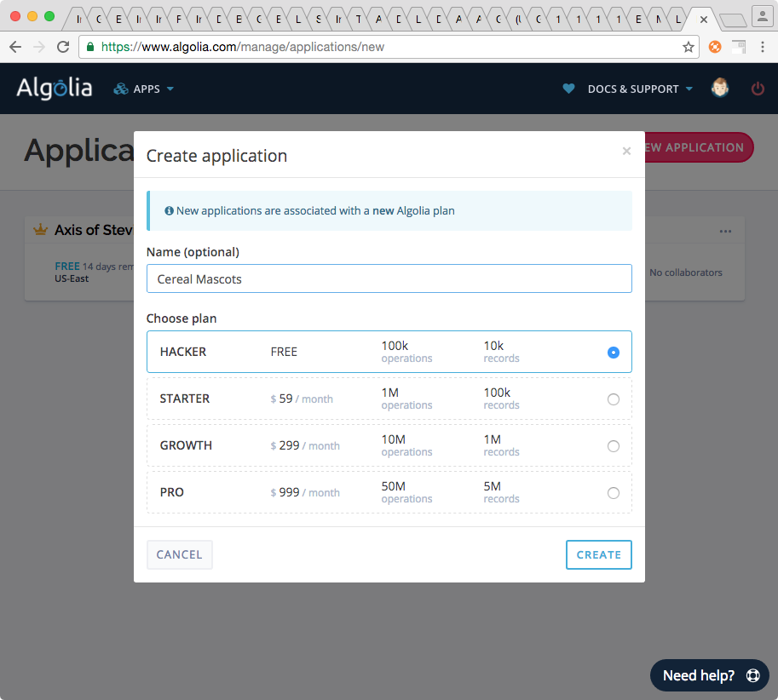
Task: Click the browser address bar
Action: (x=389, y=47)
